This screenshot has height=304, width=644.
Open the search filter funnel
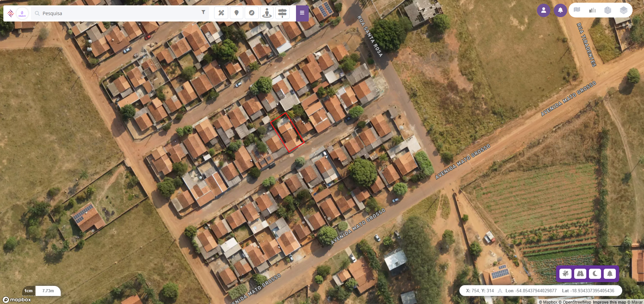203,12
